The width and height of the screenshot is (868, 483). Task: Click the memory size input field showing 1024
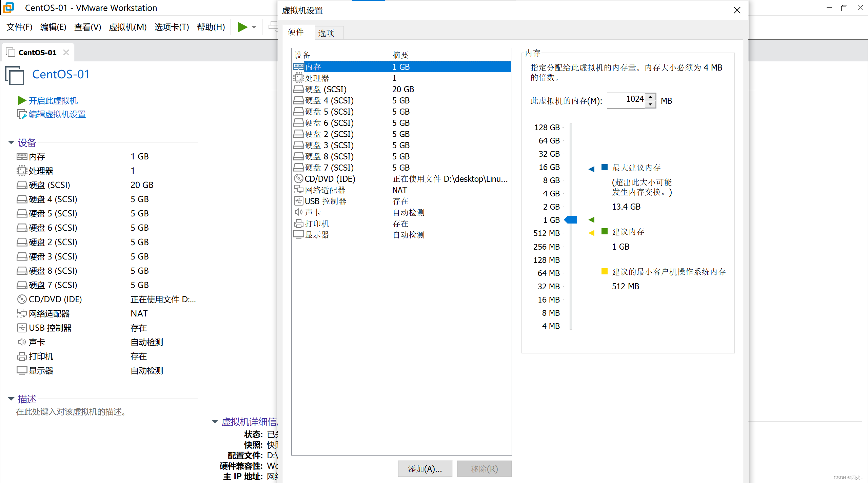(x=626, y=100)
